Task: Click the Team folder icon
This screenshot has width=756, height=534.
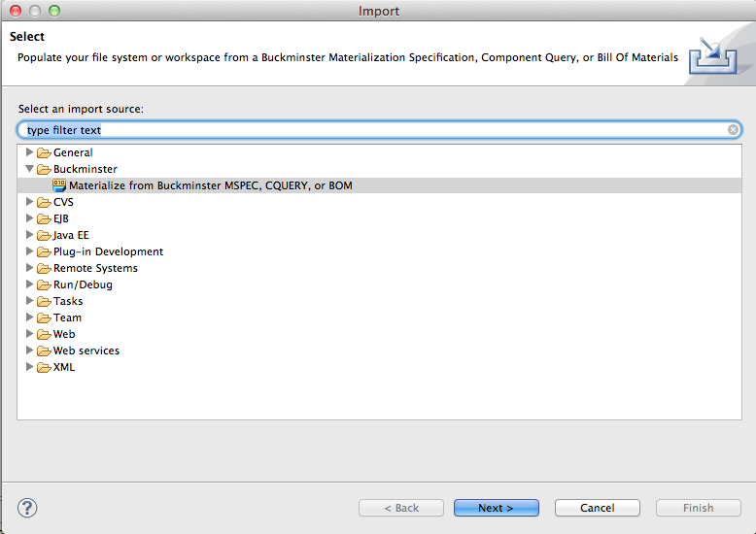Action: tap(44, 317)
